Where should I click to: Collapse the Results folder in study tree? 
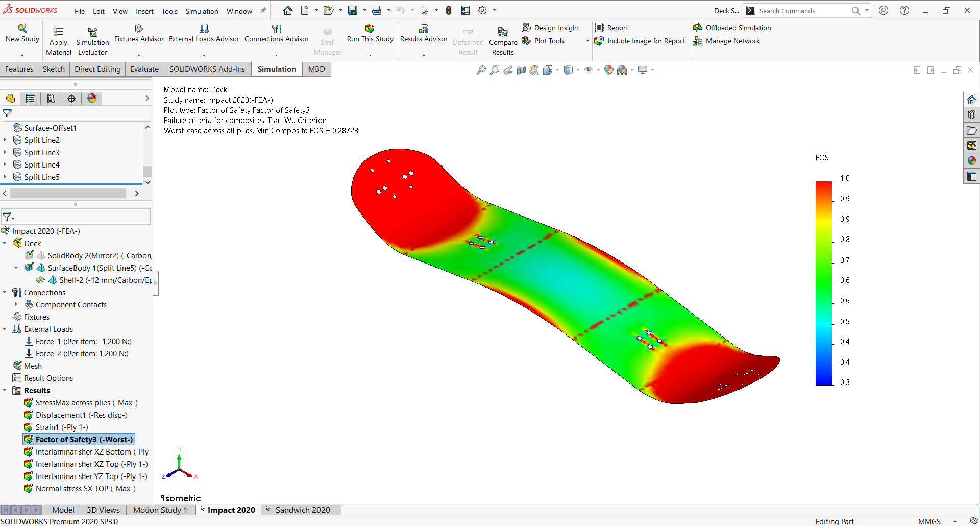(5, 391)
